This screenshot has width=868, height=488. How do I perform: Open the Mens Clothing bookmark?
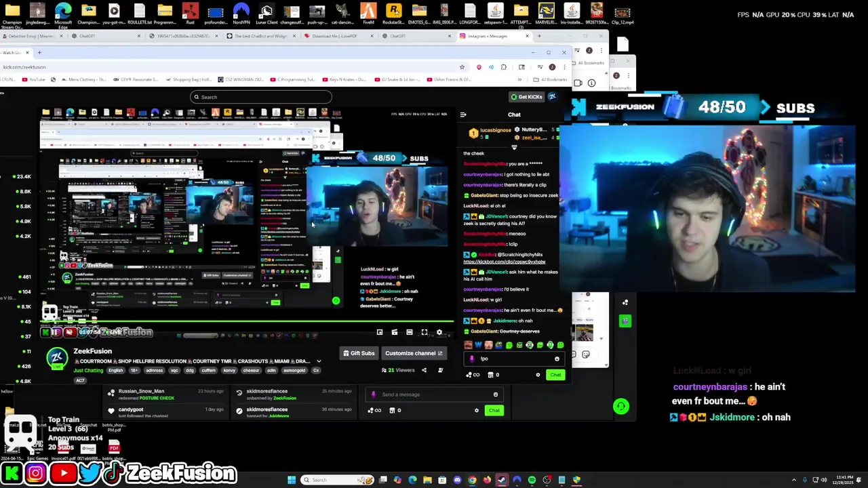tap(83, 79)
